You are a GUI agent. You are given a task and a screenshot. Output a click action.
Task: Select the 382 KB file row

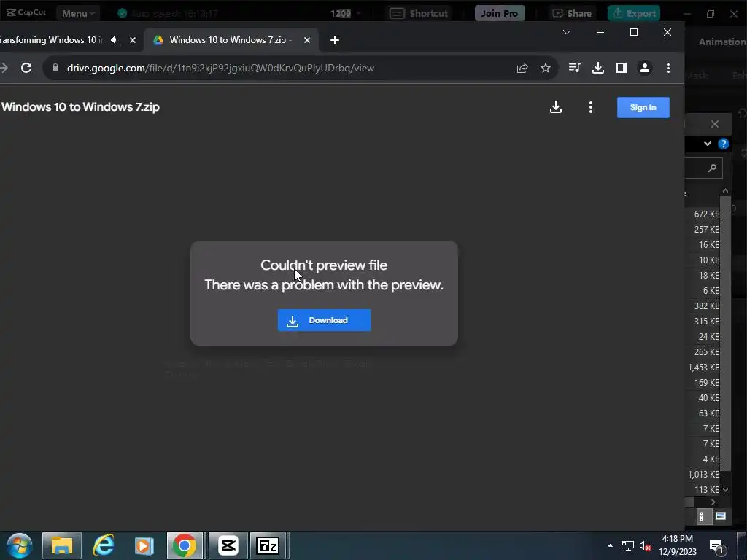coord(704,306)
